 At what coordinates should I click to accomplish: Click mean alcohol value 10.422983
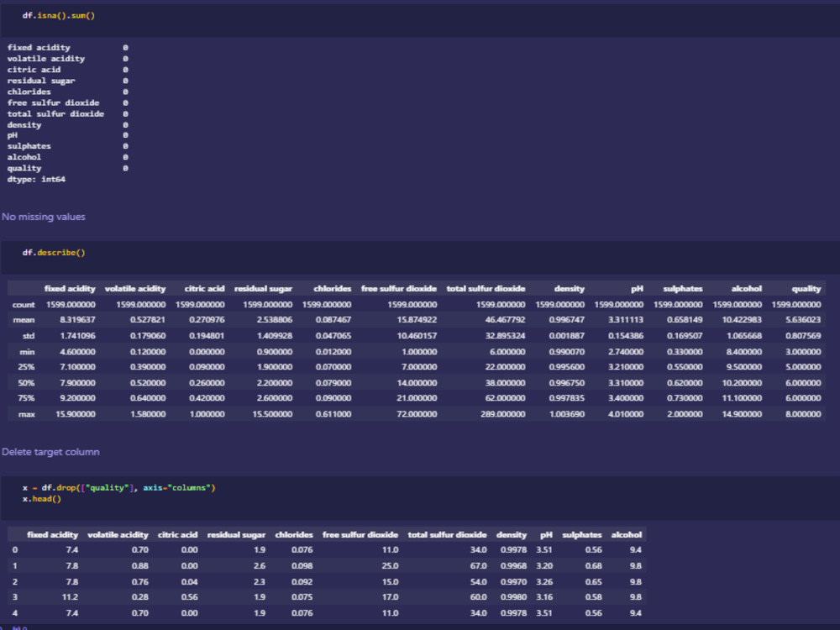click(x=742, y=320)
